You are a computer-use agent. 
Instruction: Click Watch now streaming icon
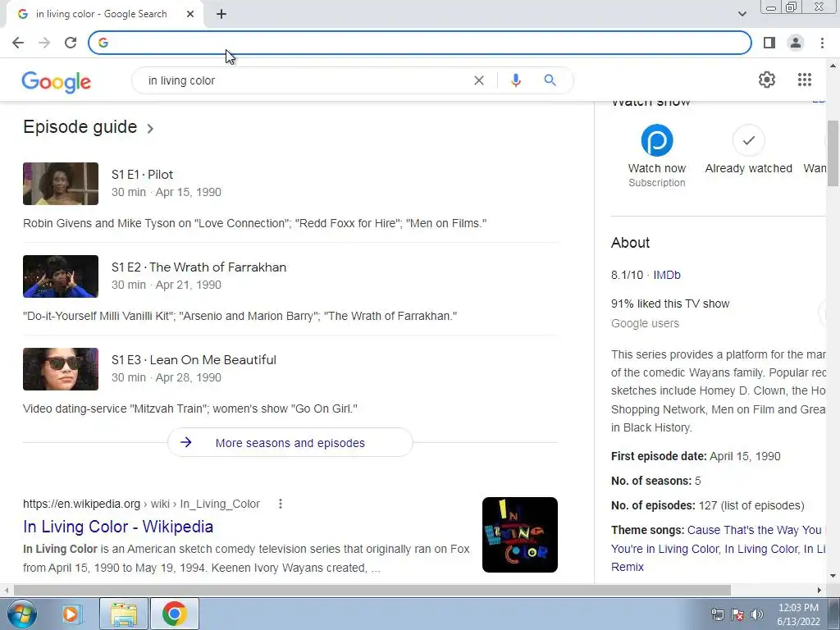pyautogui.click(x=657, y=140)
